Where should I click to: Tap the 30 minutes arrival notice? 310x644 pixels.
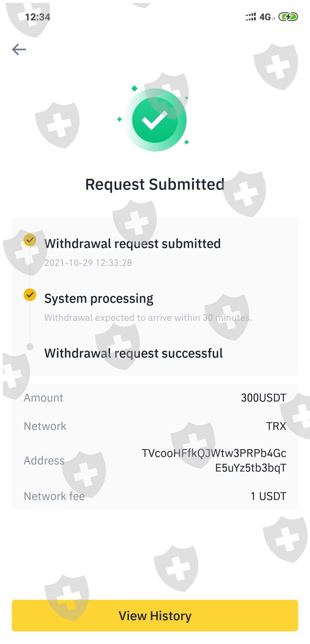pyautogui.click(x=148, y=318)
